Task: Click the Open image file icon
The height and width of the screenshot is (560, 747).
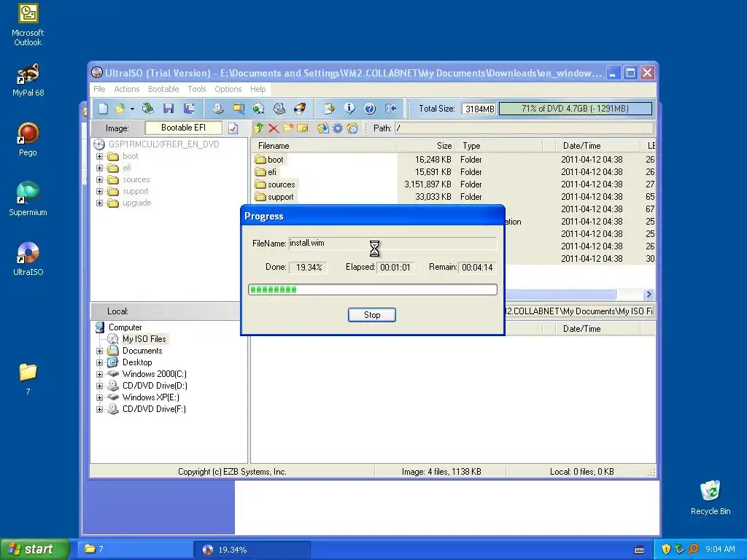Action: [120, 109]
